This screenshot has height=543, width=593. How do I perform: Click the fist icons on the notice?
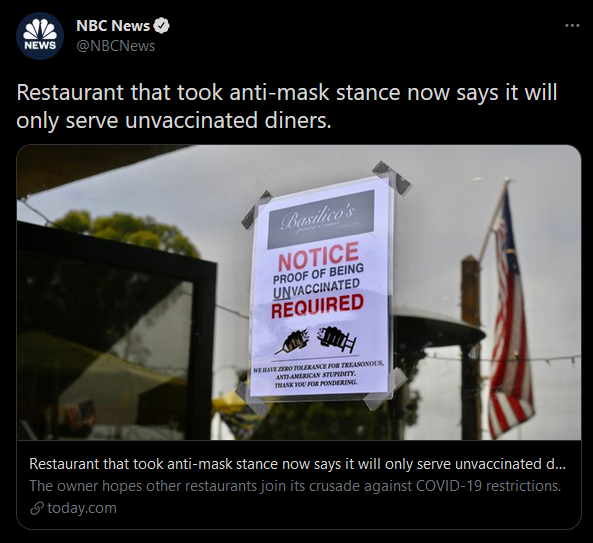tap(317, 340)
